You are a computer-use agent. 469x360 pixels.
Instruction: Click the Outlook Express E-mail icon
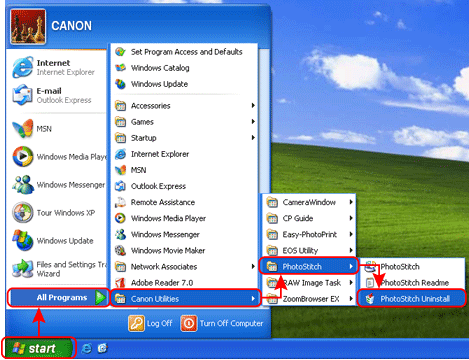pyautogui.click(x=22, y=95)
